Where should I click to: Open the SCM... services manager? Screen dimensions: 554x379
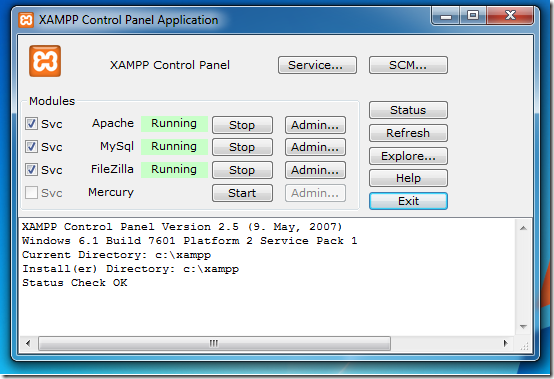click(408, 65)
